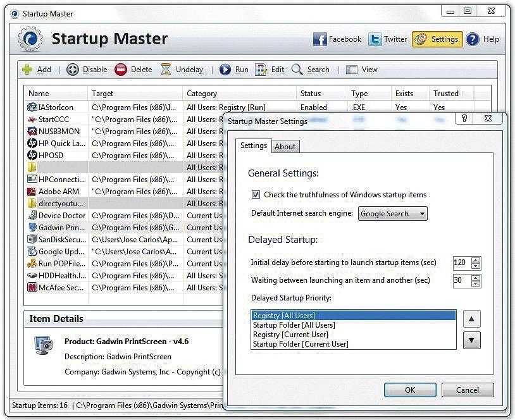This screenshot has height=420, width=515.
Task: Click the IAStorIcon entry icon
Action: pos(32,107)
